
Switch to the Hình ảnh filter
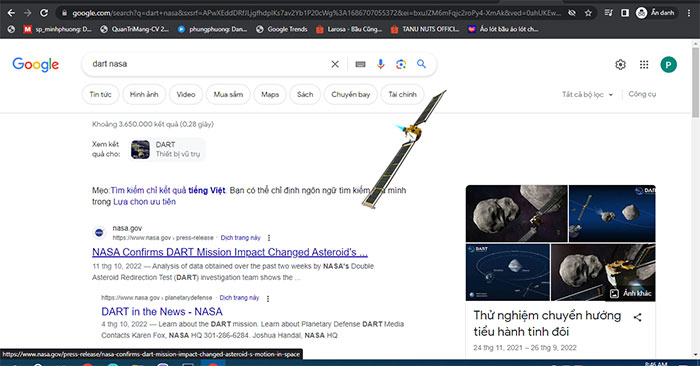[144, 94]
